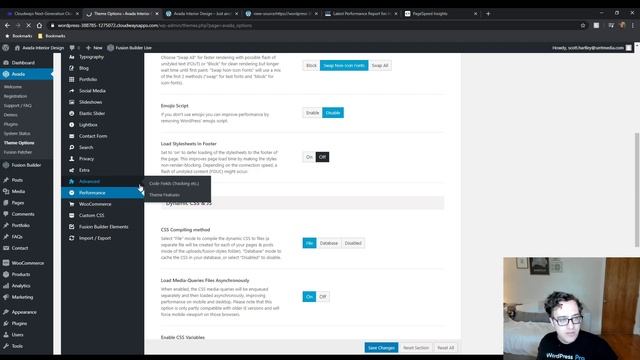Image resolution: width=640 pixels, height=360 pixels.
Task: Click the Custom CSS section icon
Action: pos(72,215)
